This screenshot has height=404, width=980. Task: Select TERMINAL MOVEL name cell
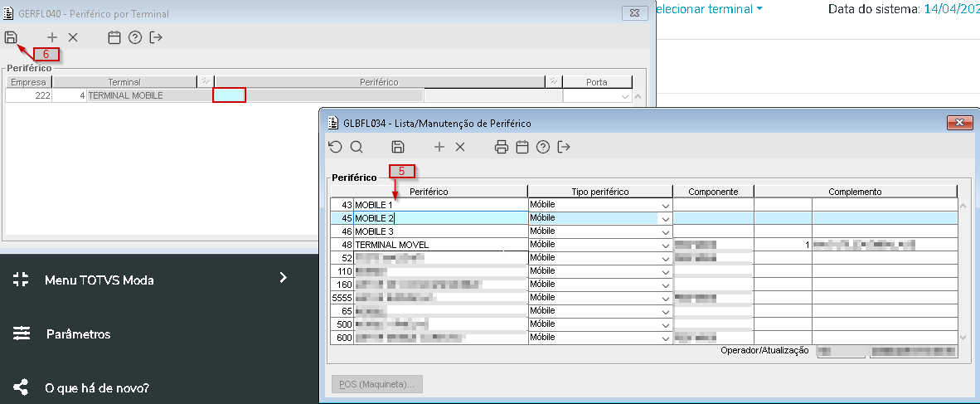pos(440,245)
